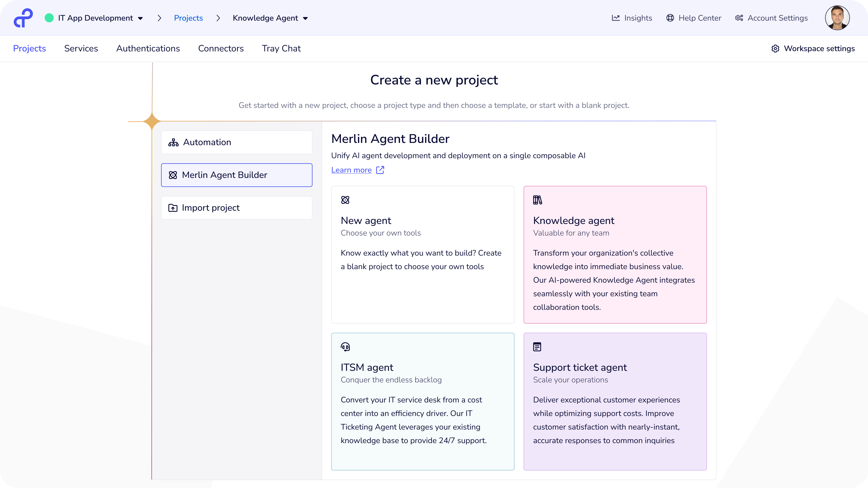This screenshot has height=488, width=868.
Task: Open the Tray Chat tab
Action: (x=281, y=48)
